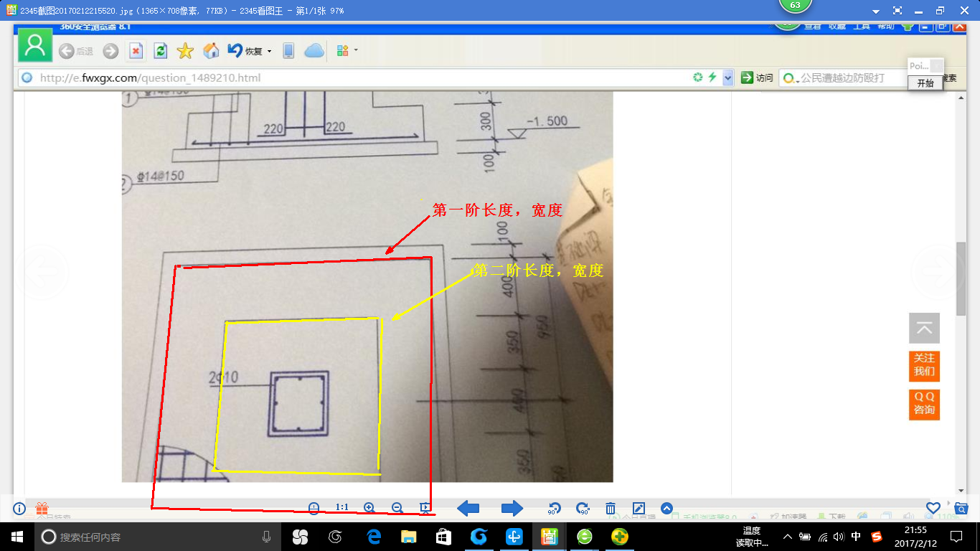Image resolution: width=980 pixels, height=551 pixels.
Task: Click the mobile phone icon
Action: coord(288,51)
